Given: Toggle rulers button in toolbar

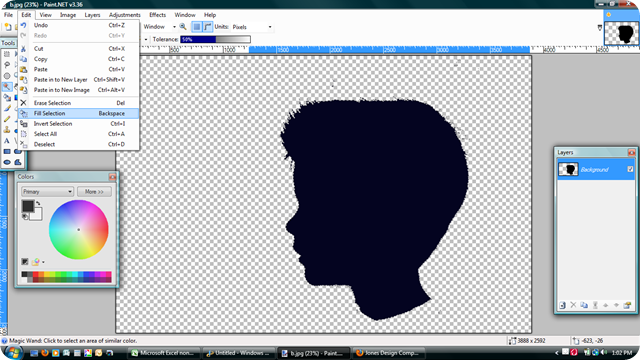Looking at the screenshot, I should point(208,27).
